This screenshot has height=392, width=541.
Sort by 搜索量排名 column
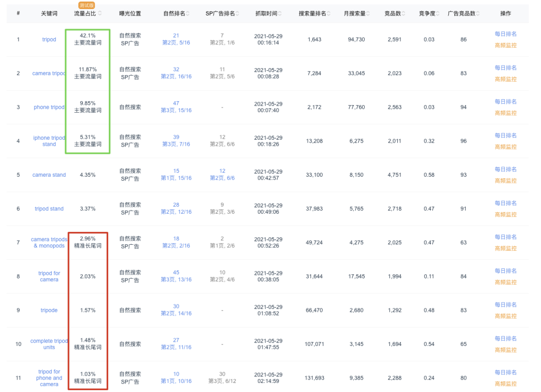click(x=329, y=14)
